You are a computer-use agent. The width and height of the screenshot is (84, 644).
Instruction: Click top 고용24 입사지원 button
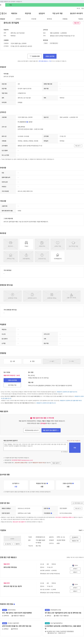50,56
